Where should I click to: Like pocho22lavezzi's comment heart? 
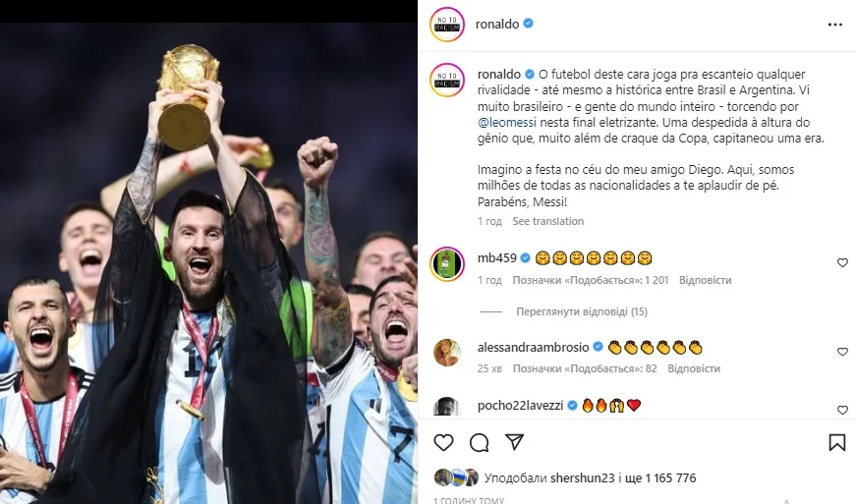coord(842,411)
